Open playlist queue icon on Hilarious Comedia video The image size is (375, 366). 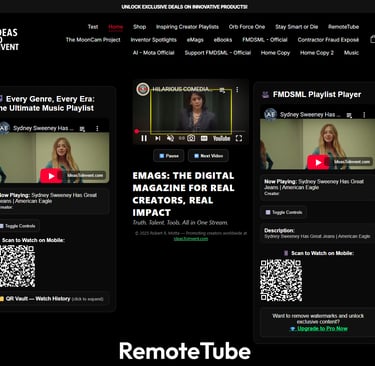[222, 90]
